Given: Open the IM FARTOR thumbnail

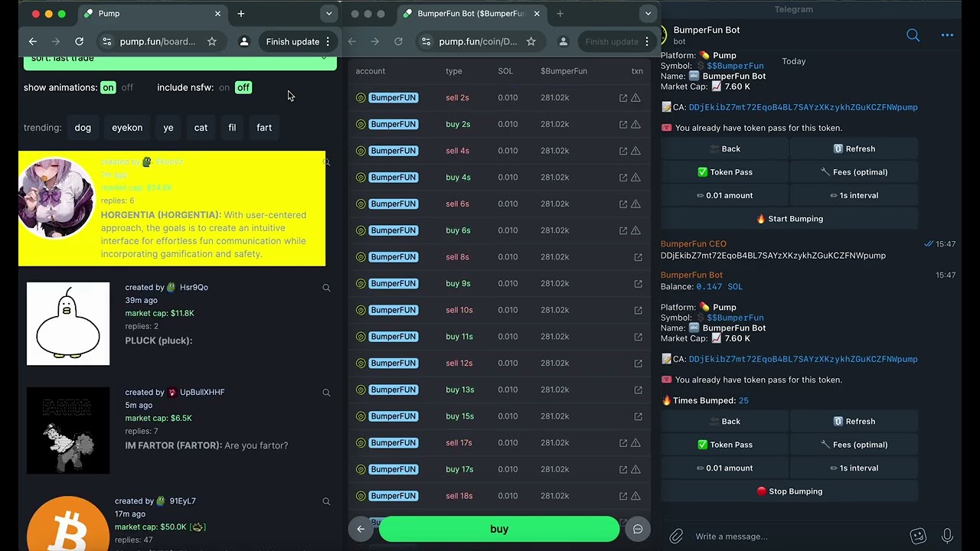Looking at the screenshot, I should (68, 431).
